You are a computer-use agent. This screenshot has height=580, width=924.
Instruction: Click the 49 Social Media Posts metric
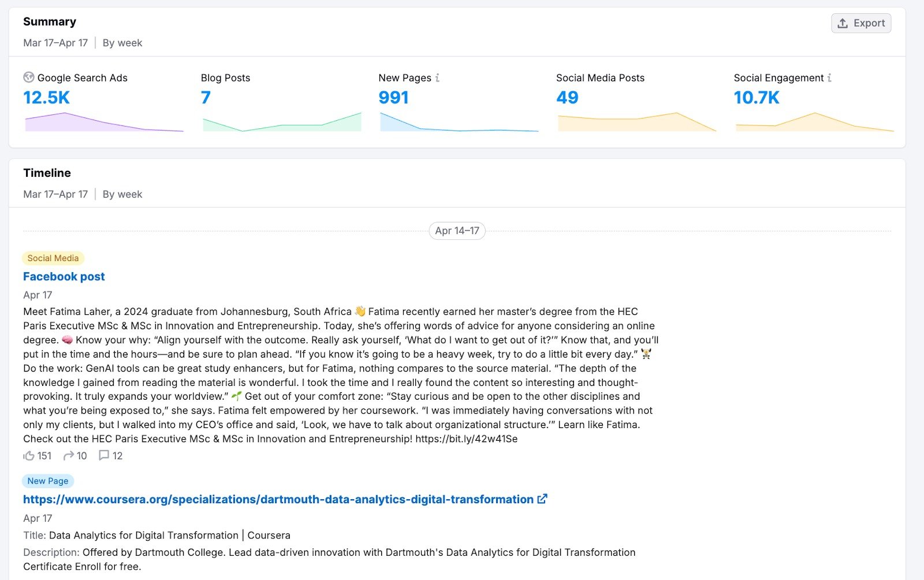[x=568, y=98]
